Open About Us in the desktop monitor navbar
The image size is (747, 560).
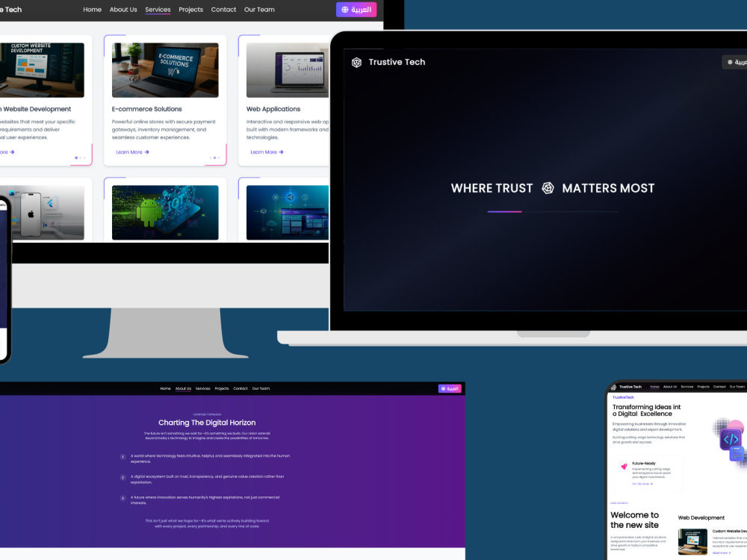pyautogui.click(x=123, y=10)
